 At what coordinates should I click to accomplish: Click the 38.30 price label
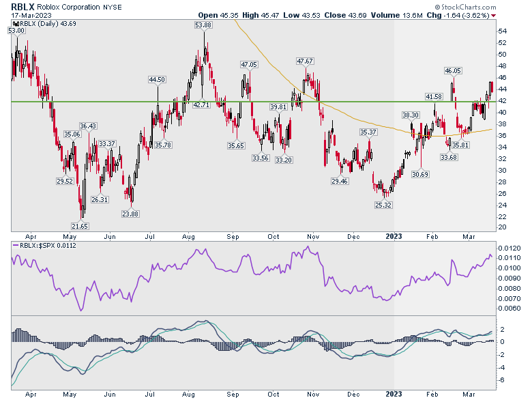(411, 115)
